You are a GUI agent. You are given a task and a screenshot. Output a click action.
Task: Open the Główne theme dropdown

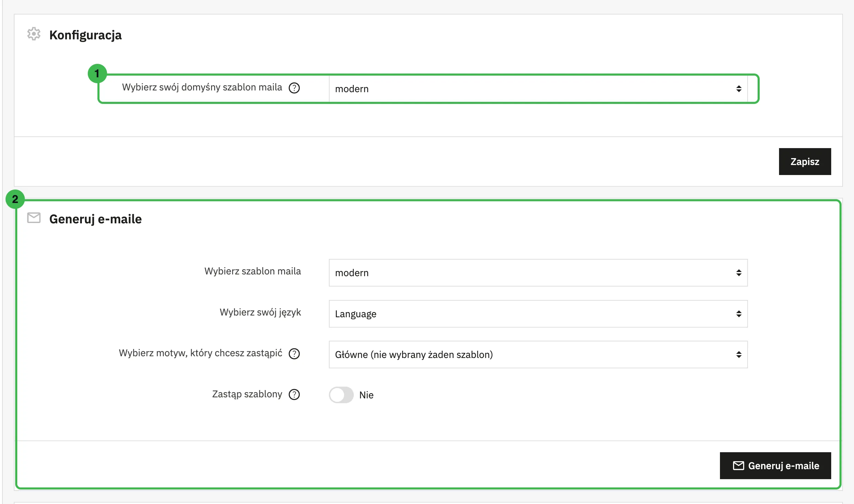pyautogui.click(x=538, y=355)
